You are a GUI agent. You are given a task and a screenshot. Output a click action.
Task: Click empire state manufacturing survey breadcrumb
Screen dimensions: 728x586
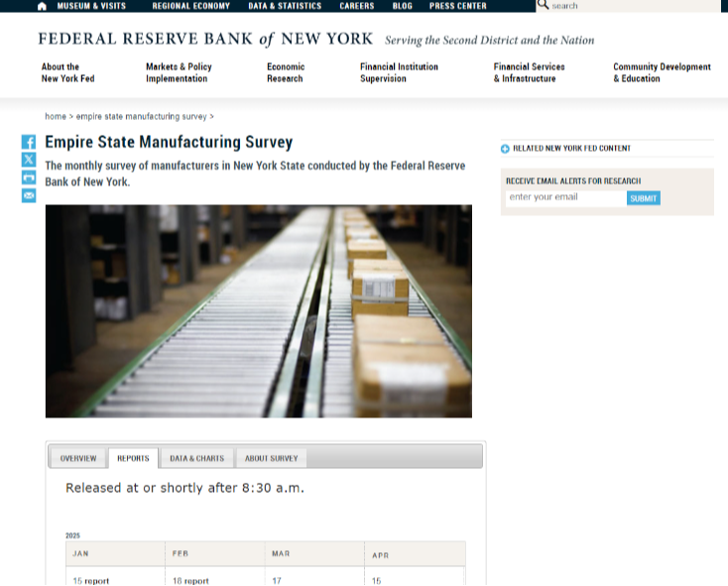pos(141,116)
